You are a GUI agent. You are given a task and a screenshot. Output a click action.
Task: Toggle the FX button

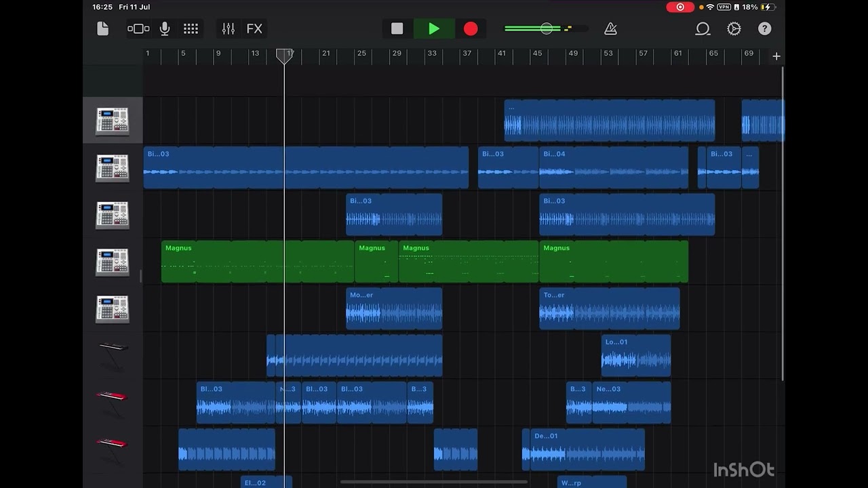[x=254, y=28]
